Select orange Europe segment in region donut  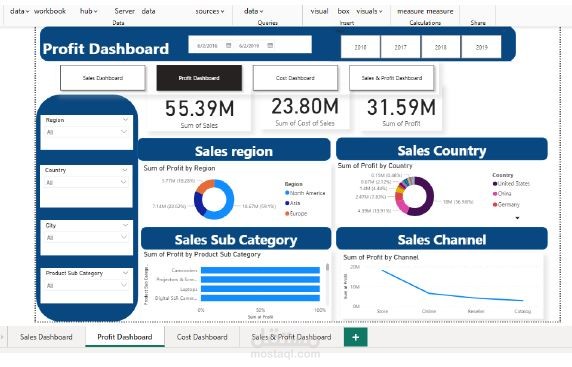point(204,186)
